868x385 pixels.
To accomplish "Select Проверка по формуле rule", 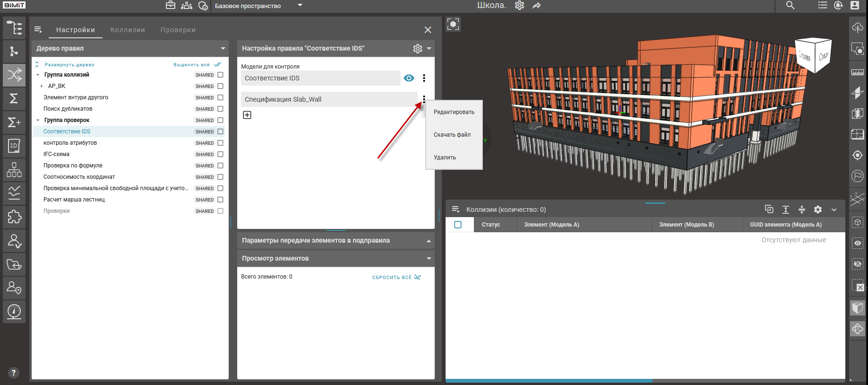I will pyautogui.click(x=73, y=166).
